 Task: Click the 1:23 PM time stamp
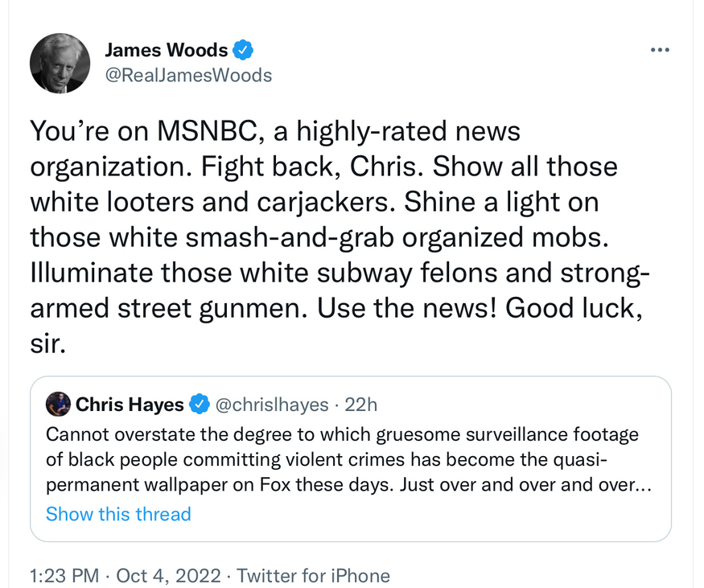(64, 576)
